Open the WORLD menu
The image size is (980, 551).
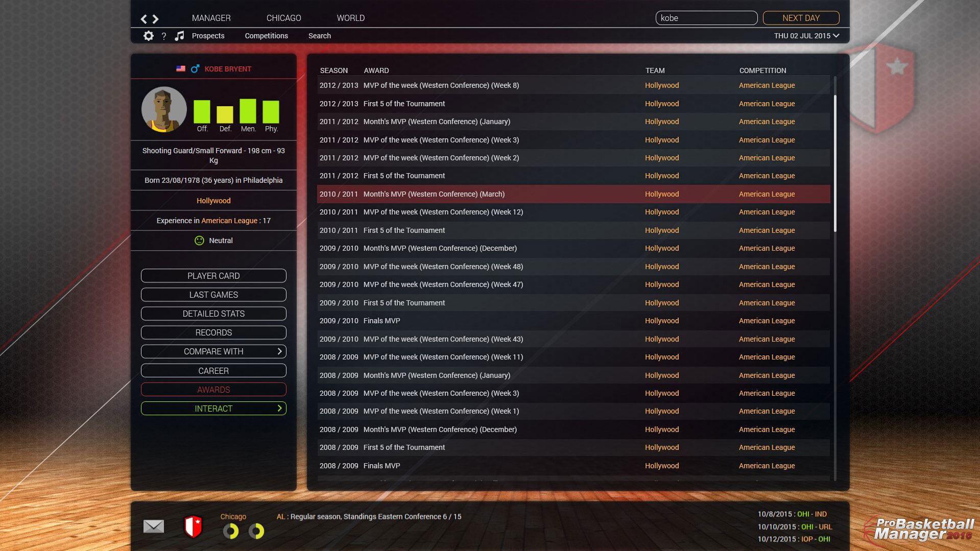point(350,18)
